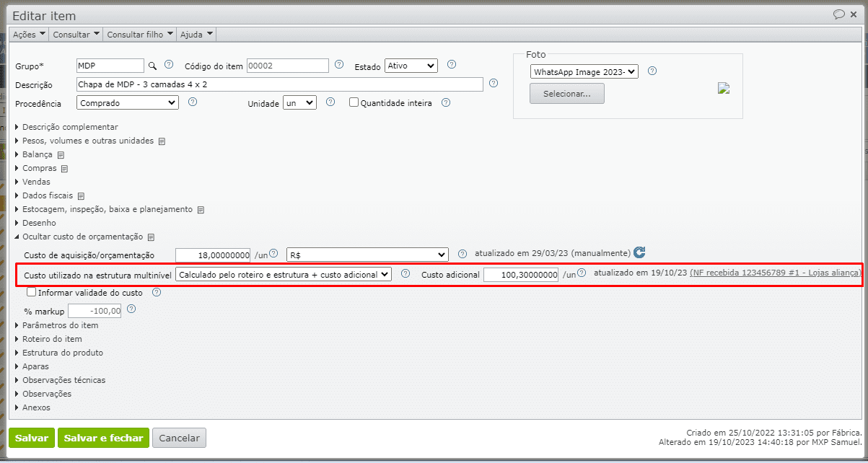Click the magnifier search icon beside Grupo
868x463 pixels.
pyautogui.click(x=152, y=66)
